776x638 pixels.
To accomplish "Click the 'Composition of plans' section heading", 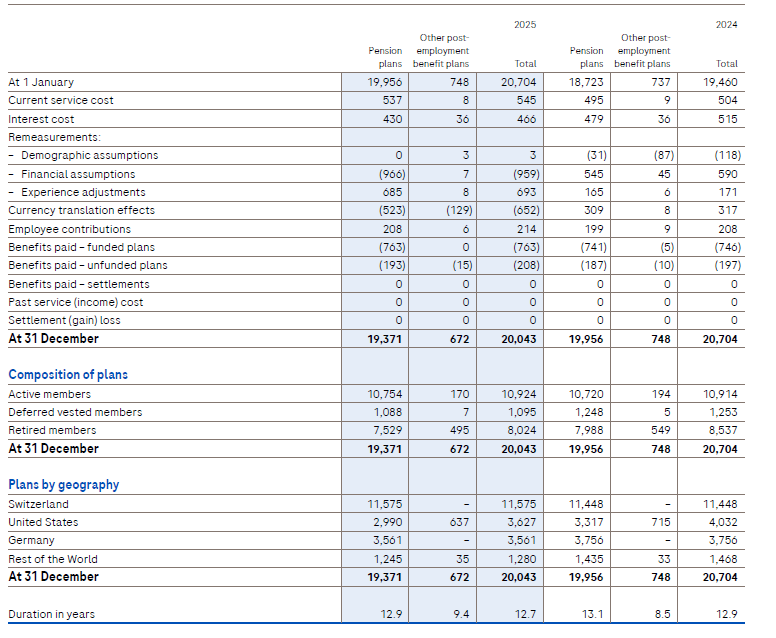I will (68, 375).
